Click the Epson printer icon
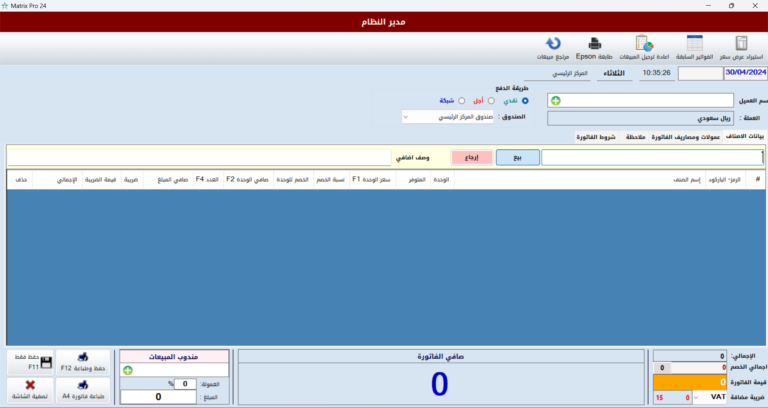This screenshot has height=408, width=768. [593, 47]
